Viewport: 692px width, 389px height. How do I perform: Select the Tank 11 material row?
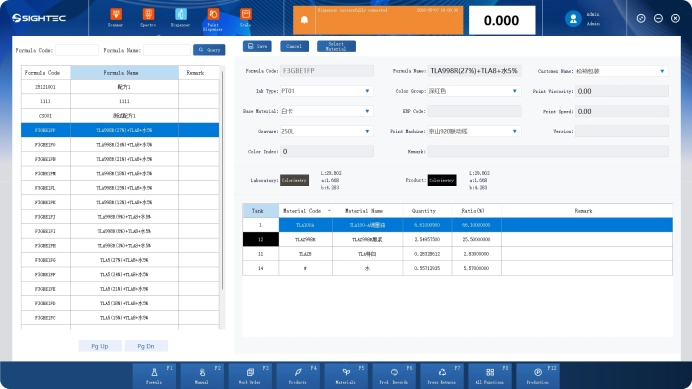457,254
